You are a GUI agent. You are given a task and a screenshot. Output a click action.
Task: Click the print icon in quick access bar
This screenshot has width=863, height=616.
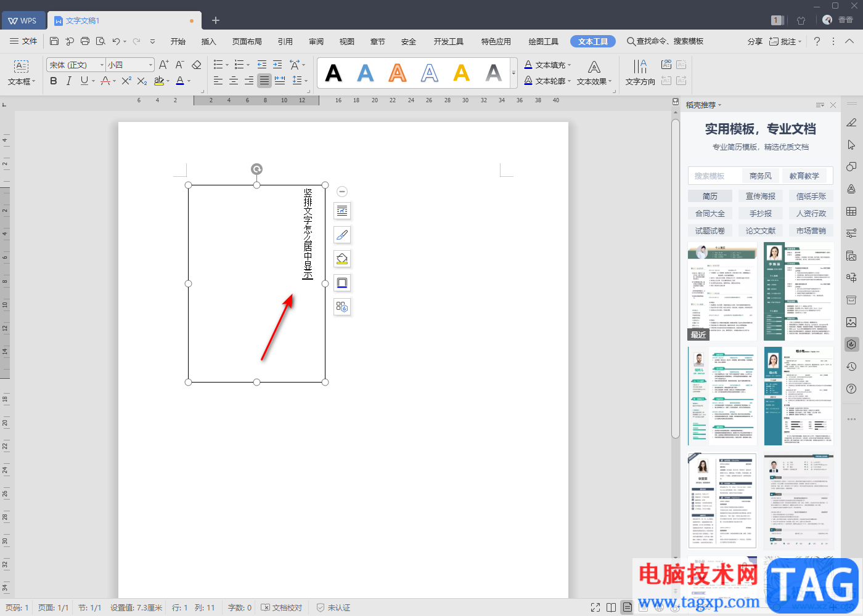(85, 41)
